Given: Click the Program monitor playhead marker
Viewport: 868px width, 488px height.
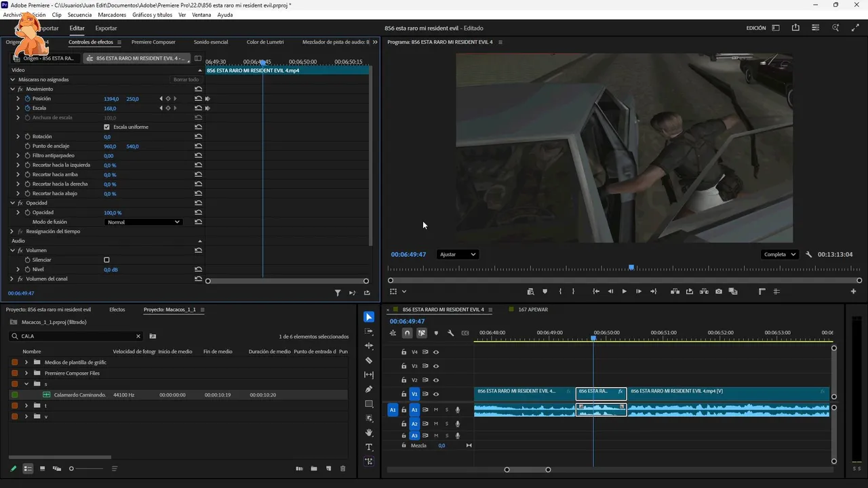Looking at the screenshot, I should [631, 268].
